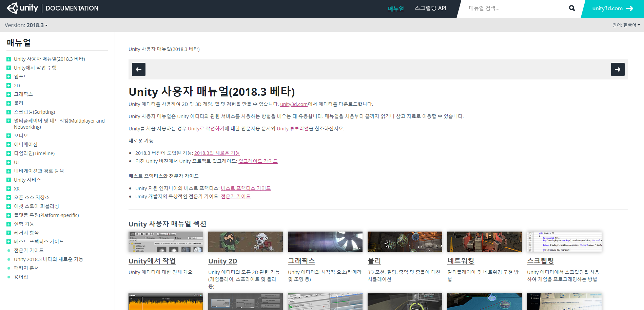Expand the 그래픽스 sidebar section
The height and width of the screenshot is (310, 644).
(9, 94)
